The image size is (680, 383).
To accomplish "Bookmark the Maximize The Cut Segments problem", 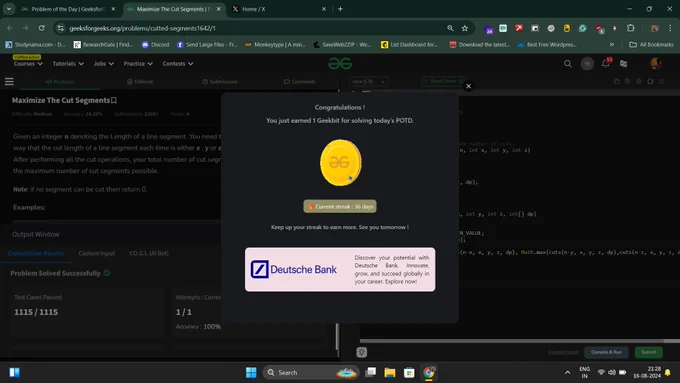I will [x=114, y=100].
